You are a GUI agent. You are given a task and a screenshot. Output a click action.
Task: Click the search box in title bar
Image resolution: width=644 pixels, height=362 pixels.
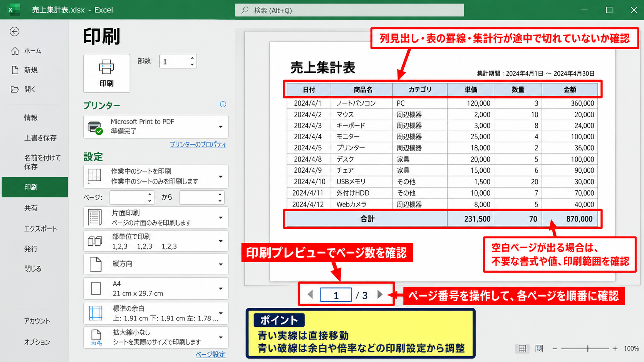(x=349, y=10)
